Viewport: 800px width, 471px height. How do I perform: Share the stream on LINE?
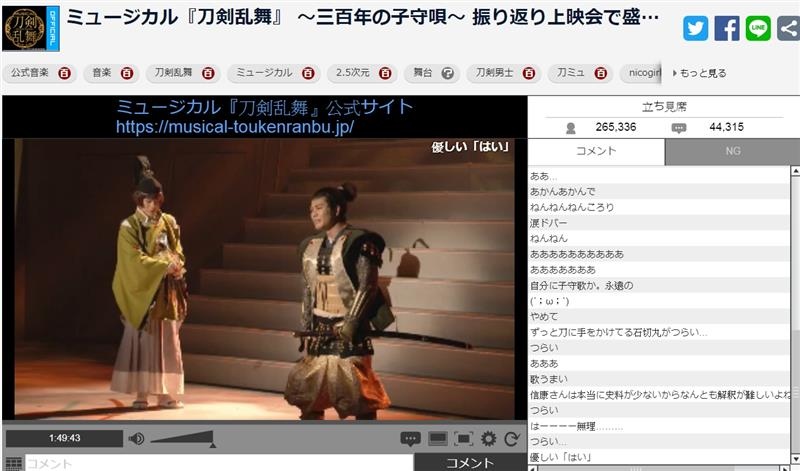click(758, 28)
